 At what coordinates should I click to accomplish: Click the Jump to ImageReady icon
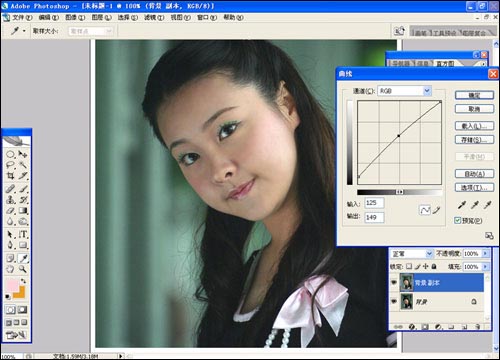(x=16, y=335)
